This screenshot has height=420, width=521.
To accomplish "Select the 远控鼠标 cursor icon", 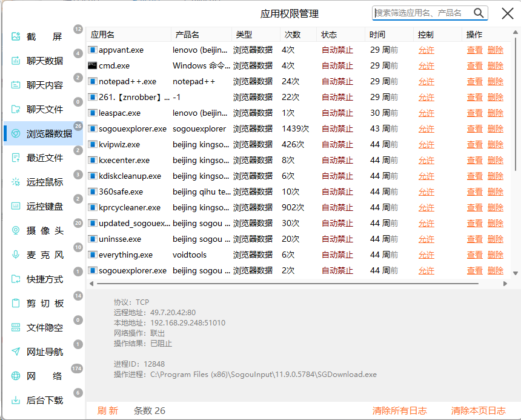I will click(x=16, y=182).
